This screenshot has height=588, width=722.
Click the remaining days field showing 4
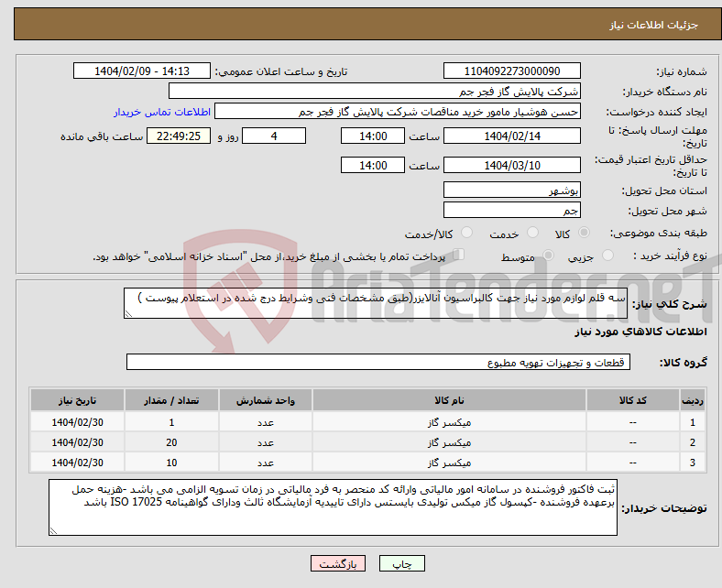[274, 136]
